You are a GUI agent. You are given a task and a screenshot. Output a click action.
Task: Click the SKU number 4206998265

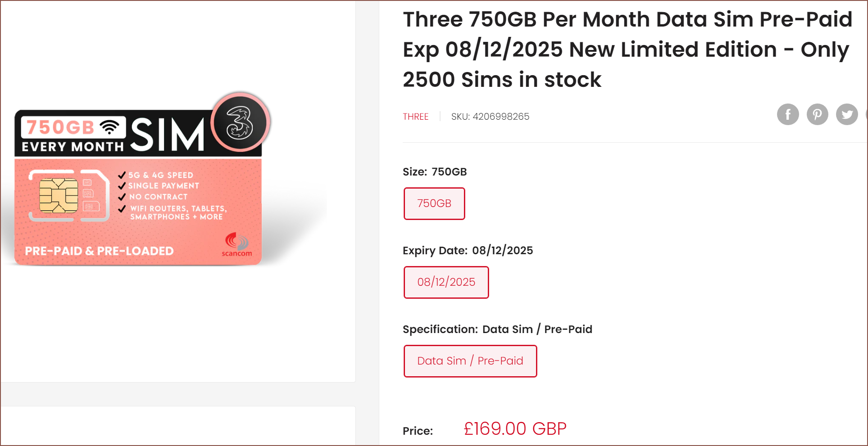coord(500,117)
